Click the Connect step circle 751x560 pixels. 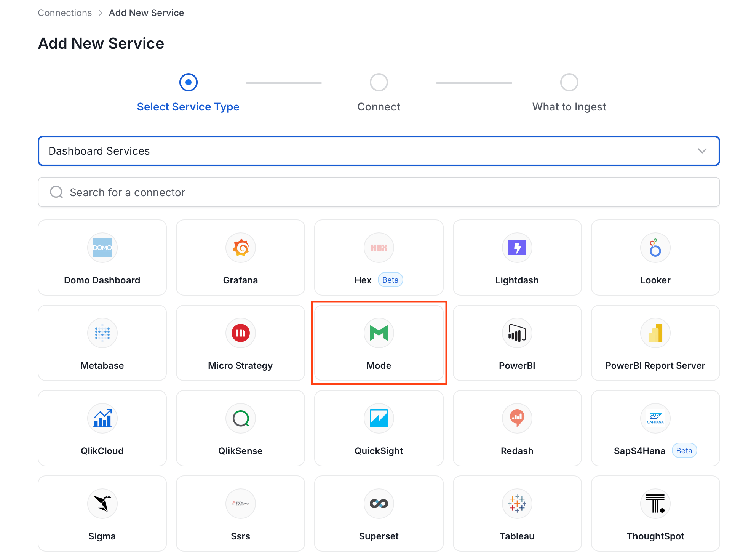(x=379, y=82)
